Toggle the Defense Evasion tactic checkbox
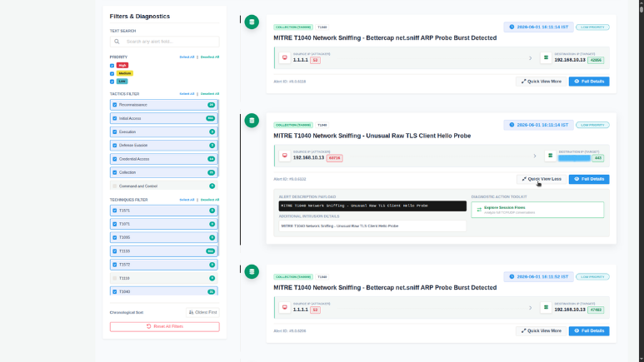This screenshot has width=644, height=362. (115, 146)
